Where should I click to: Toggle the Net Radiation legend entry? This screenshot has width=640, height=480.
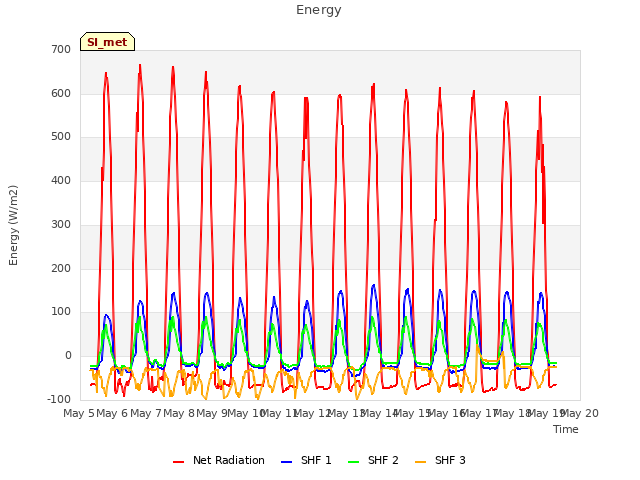(219, 460)
